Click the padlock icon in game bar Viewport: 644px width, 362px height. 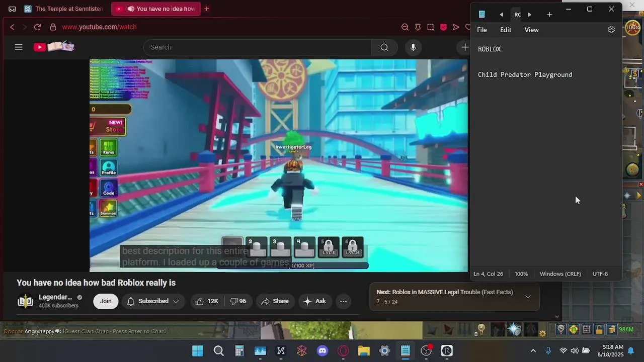click(x=599, y=330)
